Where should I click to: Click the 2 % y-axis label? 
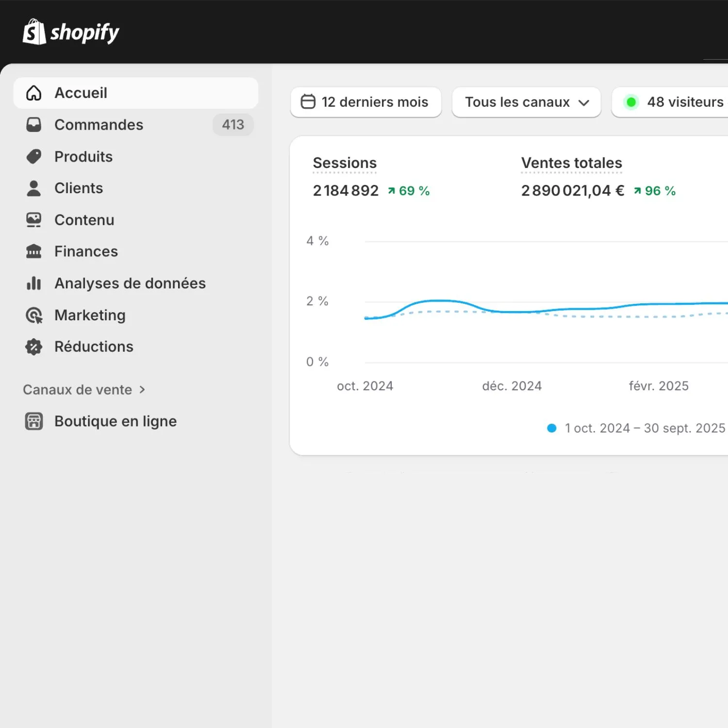317,301
